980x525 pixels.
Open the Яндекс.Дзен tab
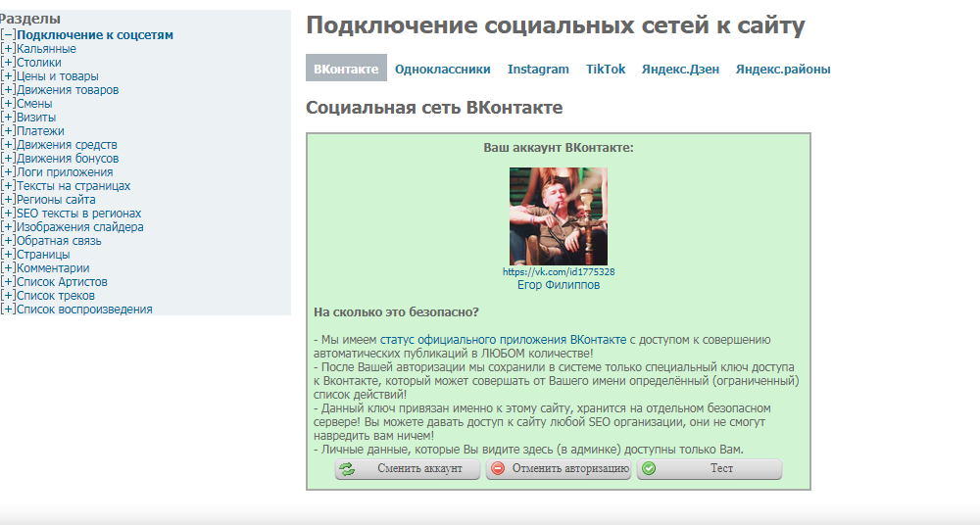point(680,70)
